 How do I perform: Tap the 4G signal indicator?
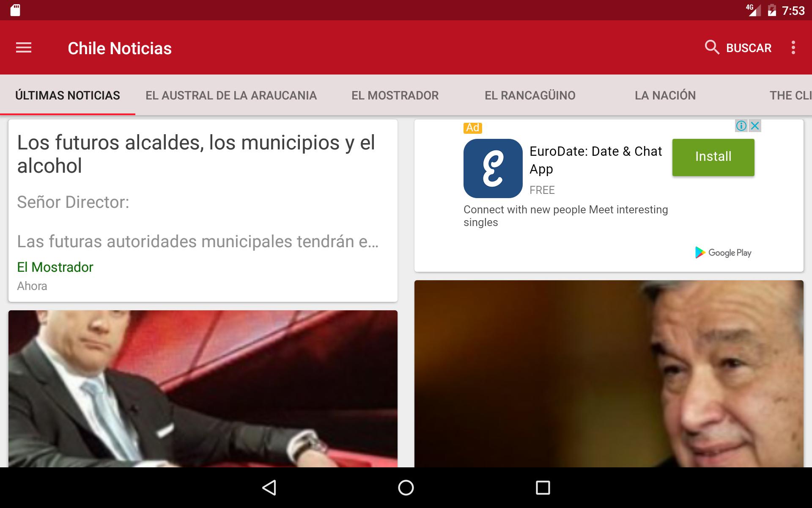[753, 10]
